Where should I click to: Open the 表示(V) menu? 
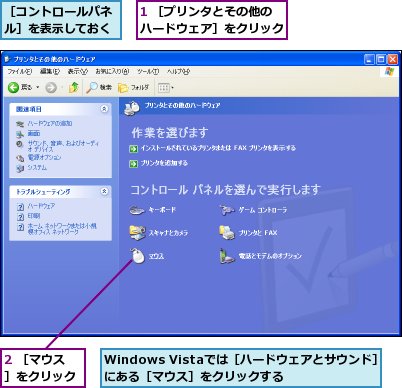click(x=77, y=71)
